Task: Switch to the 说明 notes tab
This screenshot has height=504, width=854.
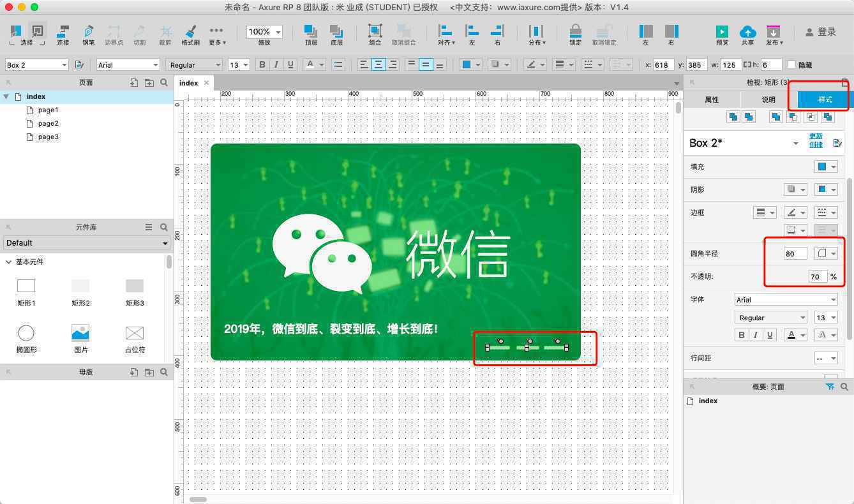Action: click(x=768, y=100)
